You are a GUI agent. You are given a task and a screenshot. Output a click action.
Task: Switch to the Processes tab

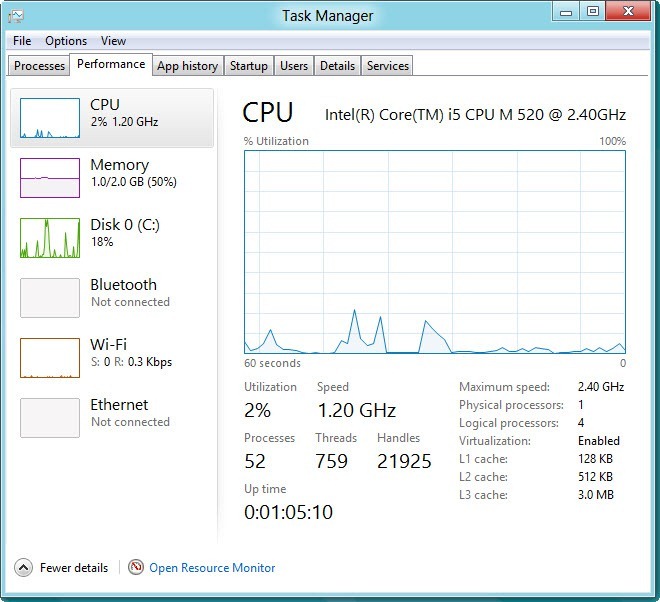tap(40, 66)
